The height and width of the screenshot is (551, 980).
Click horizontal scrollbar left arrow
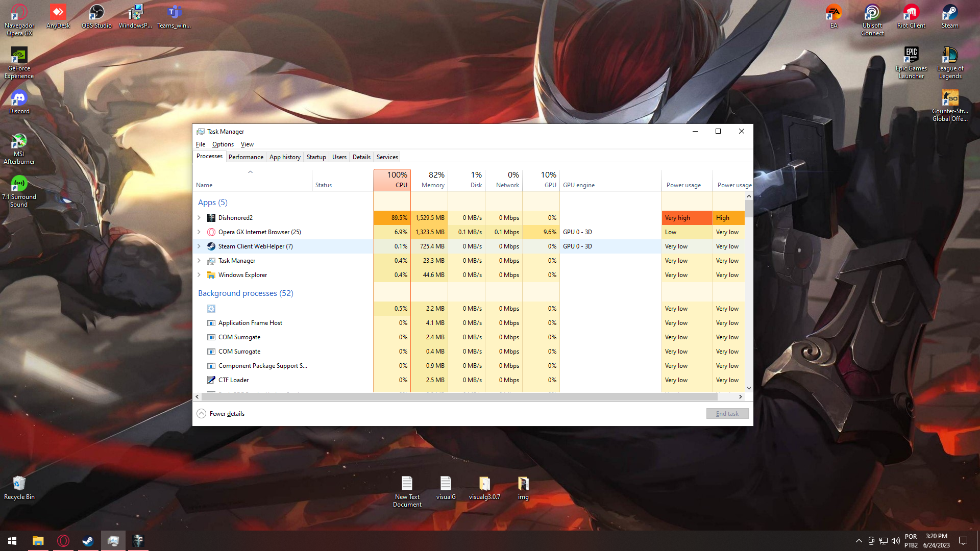198,396
